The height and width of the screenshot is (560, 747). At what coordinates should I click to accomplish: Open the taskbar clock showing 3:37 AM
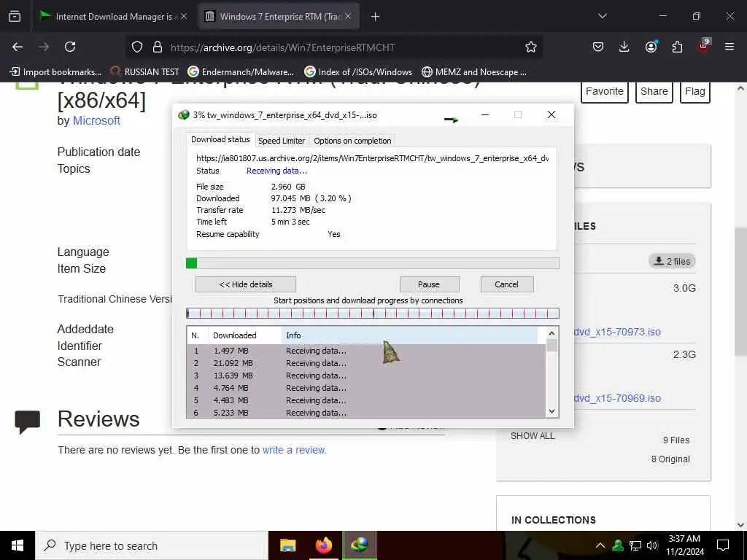(684, 545)
